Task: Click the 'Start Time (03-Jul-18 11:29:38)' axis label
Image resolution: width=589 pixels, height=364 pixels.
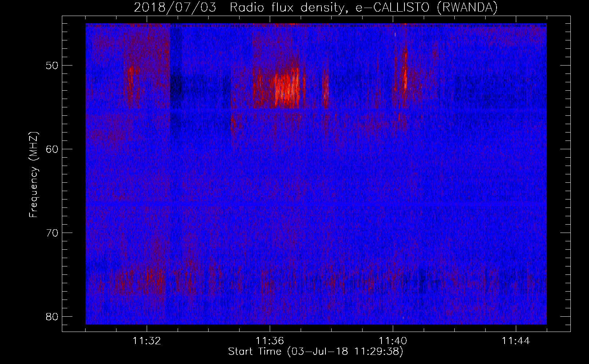Action: pyautogui.click(x=316, y=352)
